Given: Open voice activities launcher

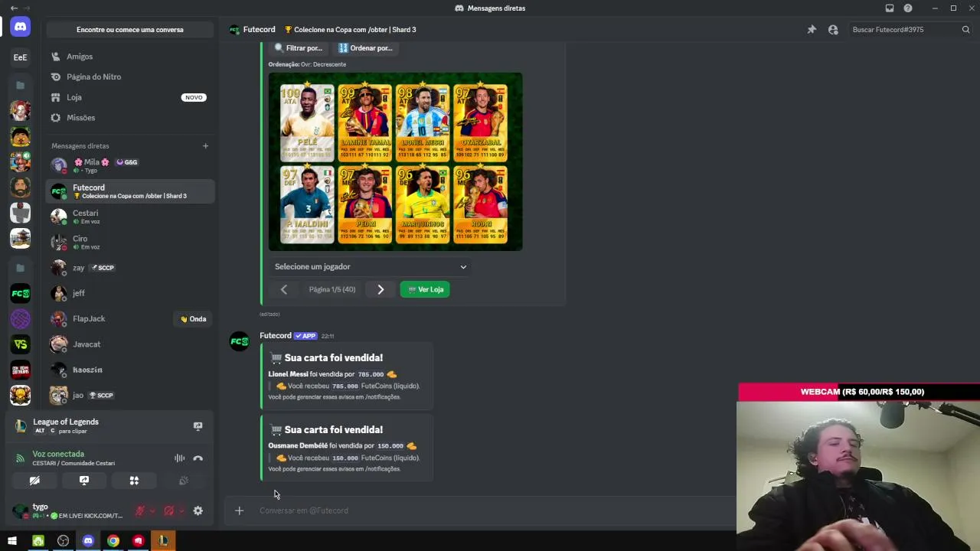Looking at the screenshot, I should coord(134,481).
